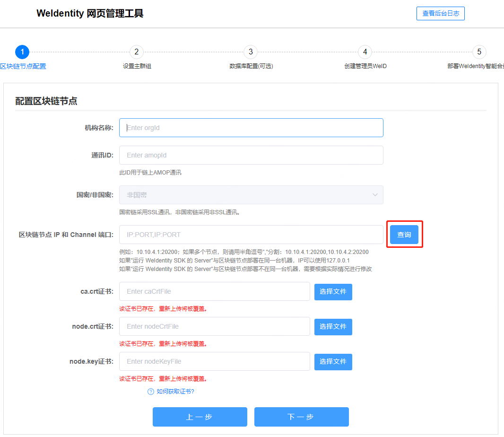
Task: Select step 1 circle 区块链节点配置
Action: (22, 52)
